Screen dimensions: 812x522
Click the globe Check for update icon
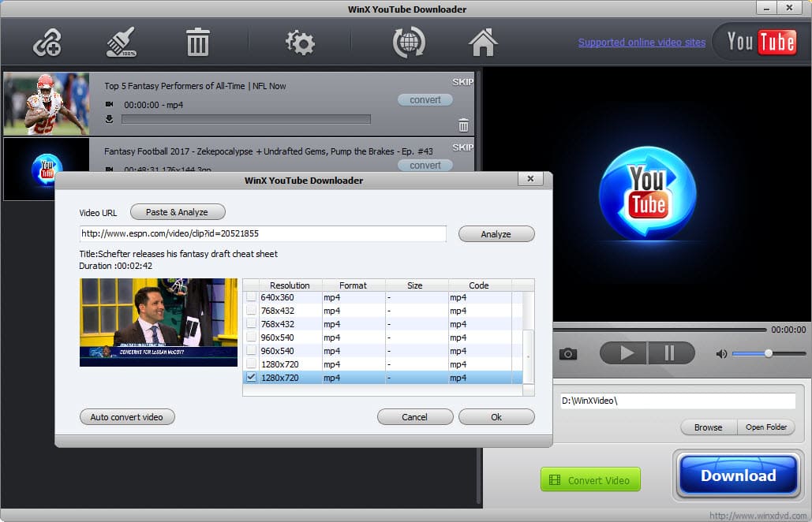pyautogui.click(x=409, y=43)
